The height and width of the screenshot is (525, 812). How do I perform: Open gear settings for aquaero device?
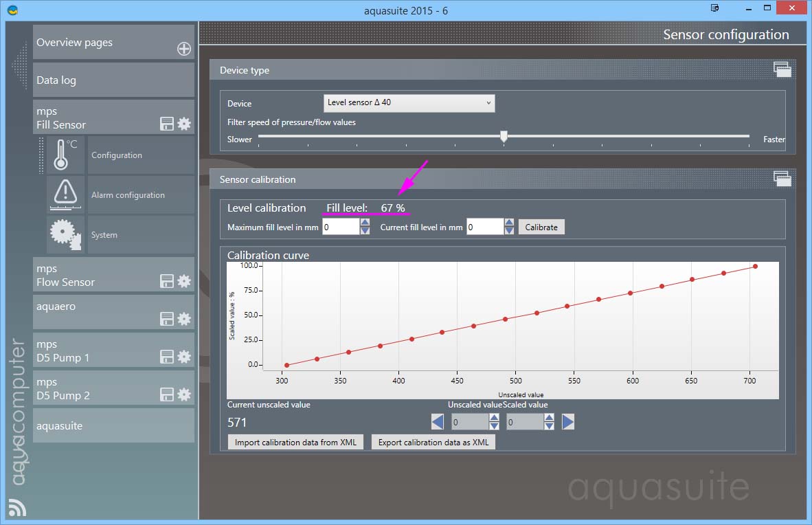(x=184, y=319)
